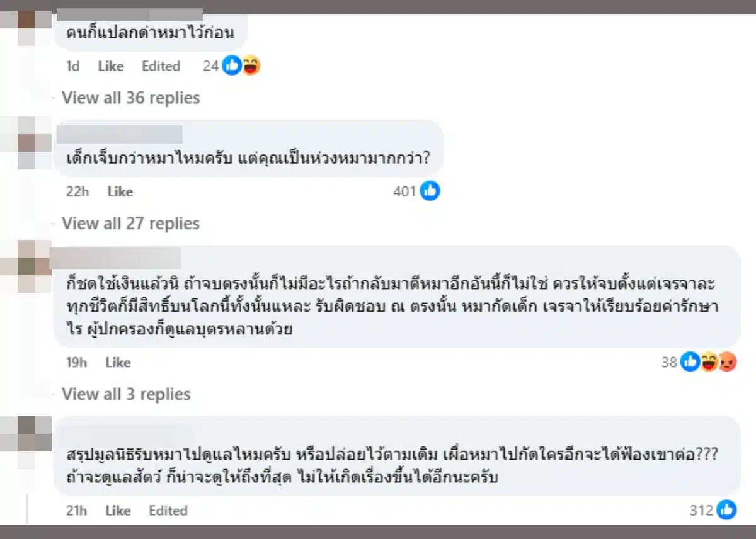
Task: Like the comment posted 22h ago
Action: [x=120, y=191]
